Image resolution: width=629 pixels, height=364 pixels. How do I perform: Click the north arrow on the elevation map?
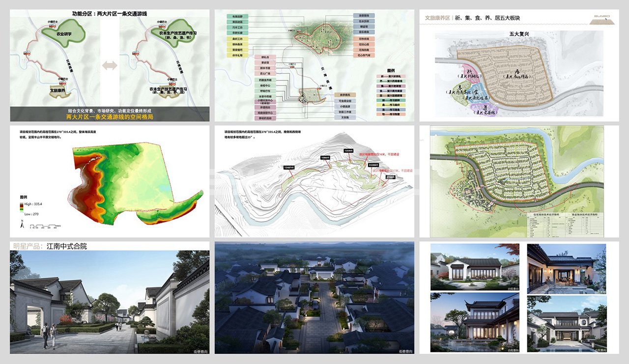(x=22, y=224)
